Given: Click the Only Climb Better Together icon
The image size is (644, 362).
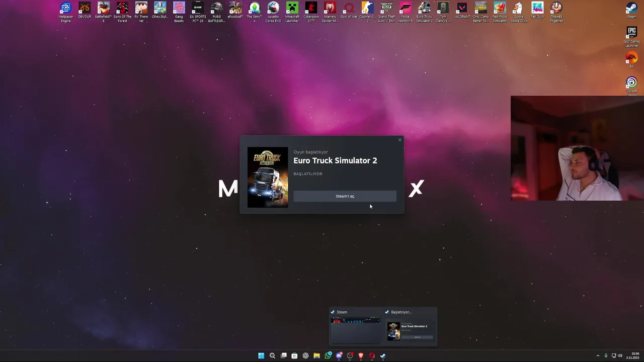Looking at the screenshot, I should tap(480, 12).
